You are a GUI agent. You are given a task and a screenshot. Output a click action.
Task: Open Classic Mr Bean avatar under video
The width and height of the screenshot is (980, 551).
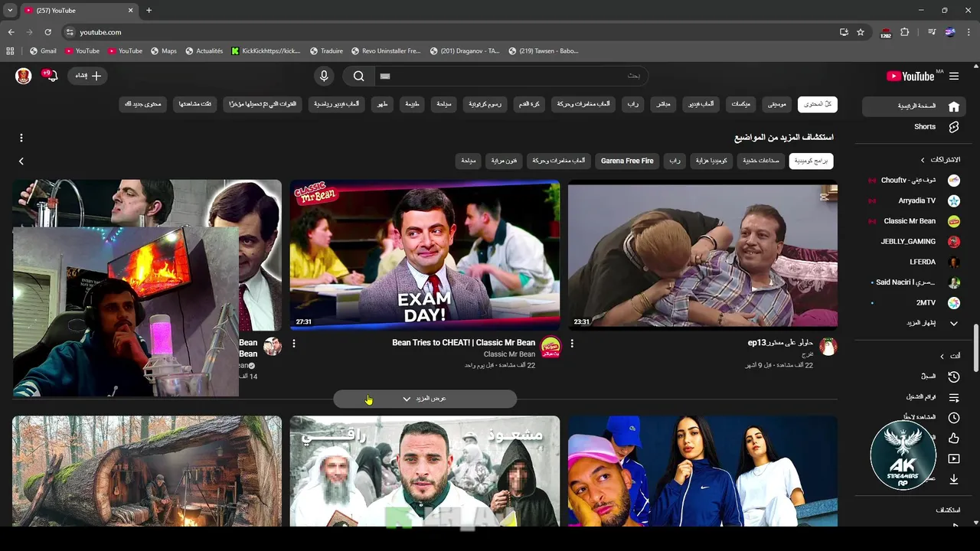click(x=550, y=347)
